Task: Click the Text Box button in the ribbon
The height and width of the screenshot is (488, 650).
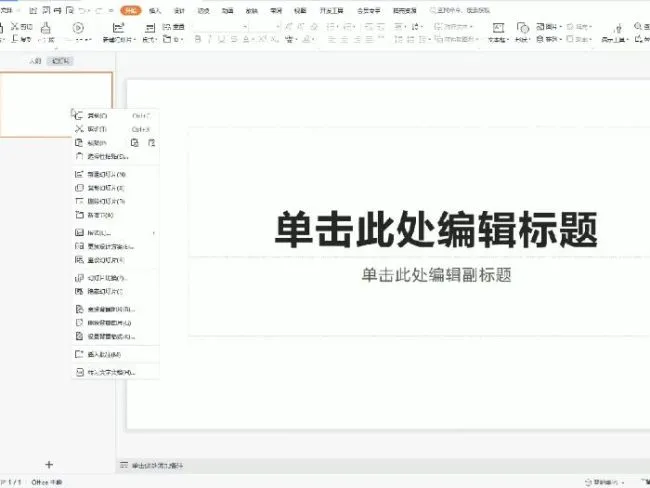Action: (498, 32)
